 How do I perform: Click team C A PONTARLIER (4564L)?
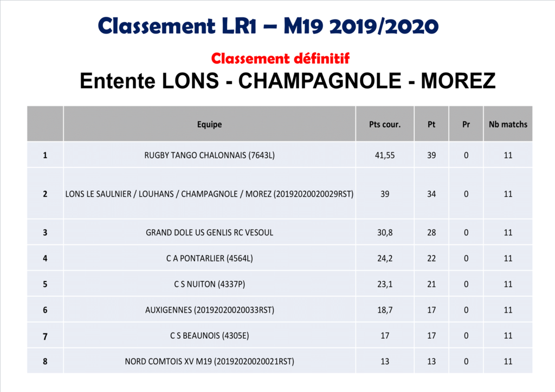(x=209, y=258)
